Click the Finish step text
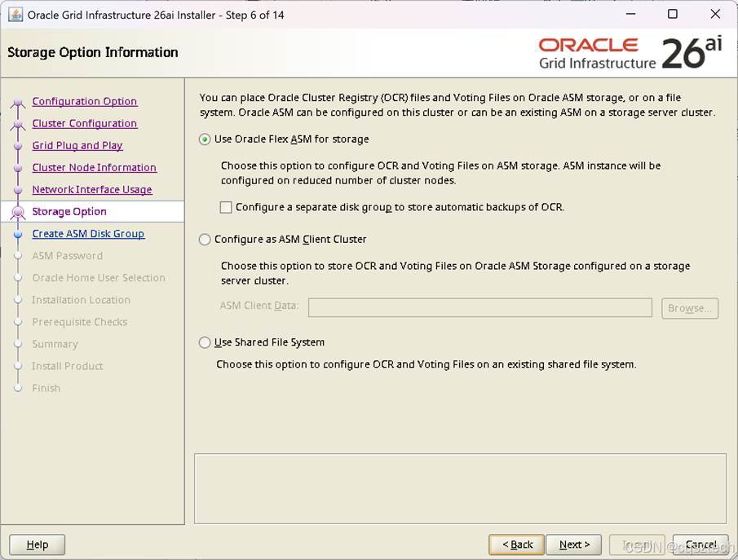Screen dimensions: 738x560 46,388
